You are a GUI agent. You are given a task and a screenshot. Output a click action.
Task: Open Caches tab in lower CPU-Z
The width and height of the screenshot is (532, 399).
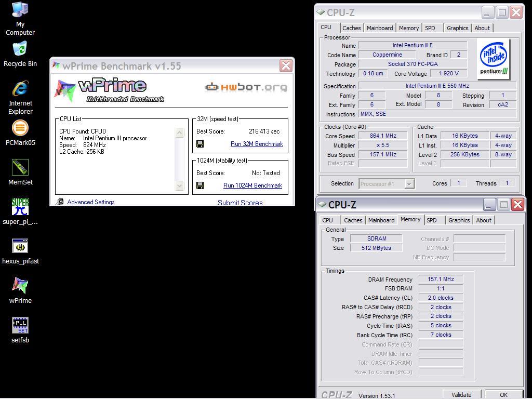click(x=353, y=220)
